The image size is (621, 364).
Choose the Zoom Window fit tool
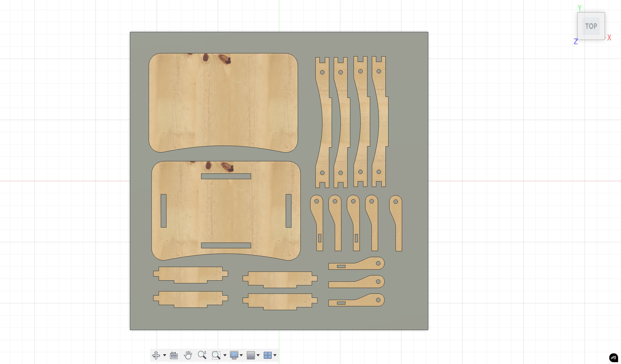point(216,355)
